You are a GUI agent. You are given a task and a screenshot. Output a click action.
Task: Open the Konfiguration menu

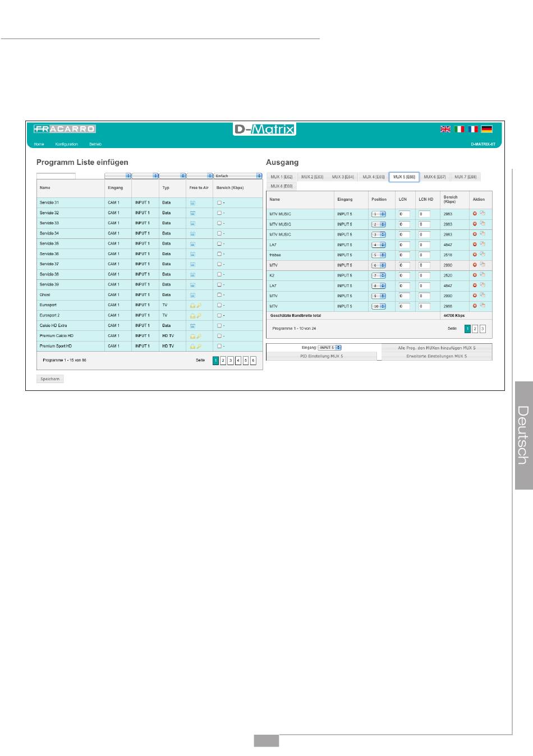[67, 144]
